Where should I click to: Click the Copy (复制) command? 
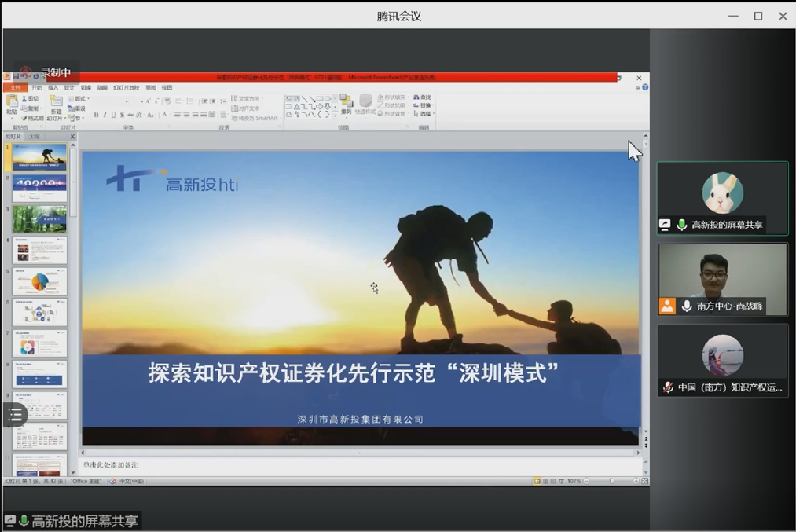point(31,108)
